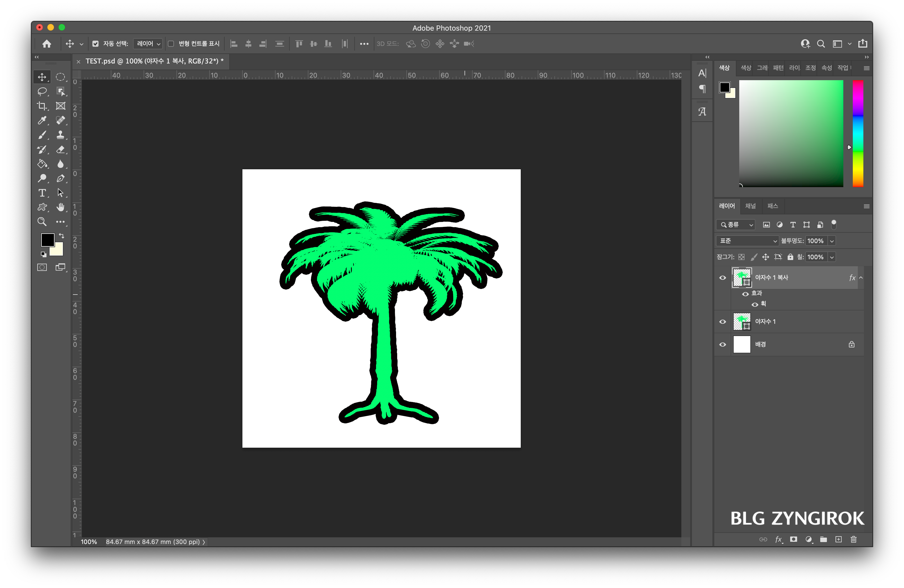Hide the 배경 layer

click(723, 344)
